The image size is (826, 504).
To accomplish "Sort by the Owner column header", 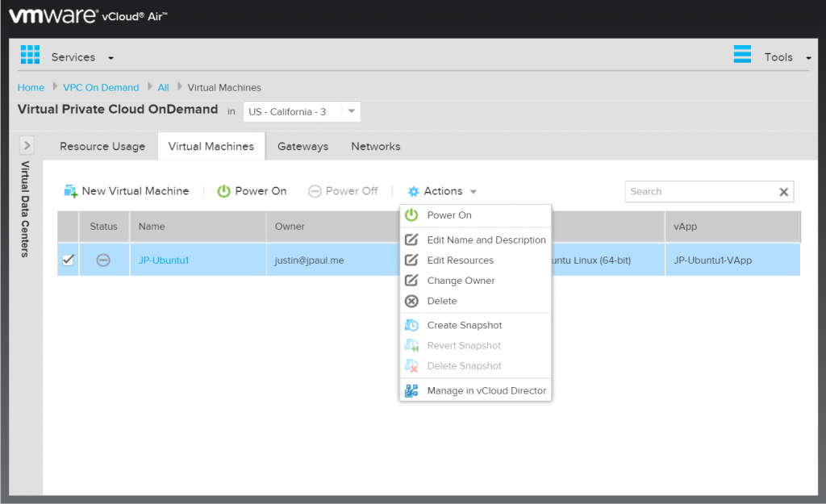I will coord(290,227).
